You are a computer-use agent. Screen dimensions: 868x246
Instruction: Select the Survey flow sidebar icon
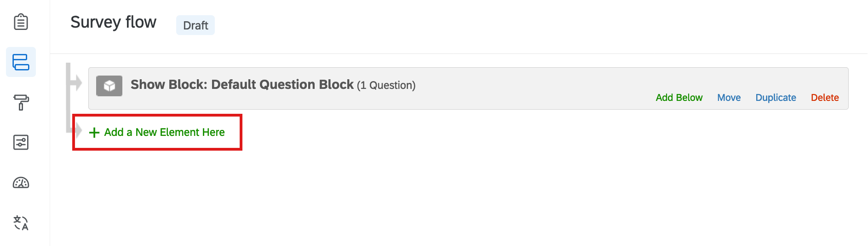click(x=21, y=62)
